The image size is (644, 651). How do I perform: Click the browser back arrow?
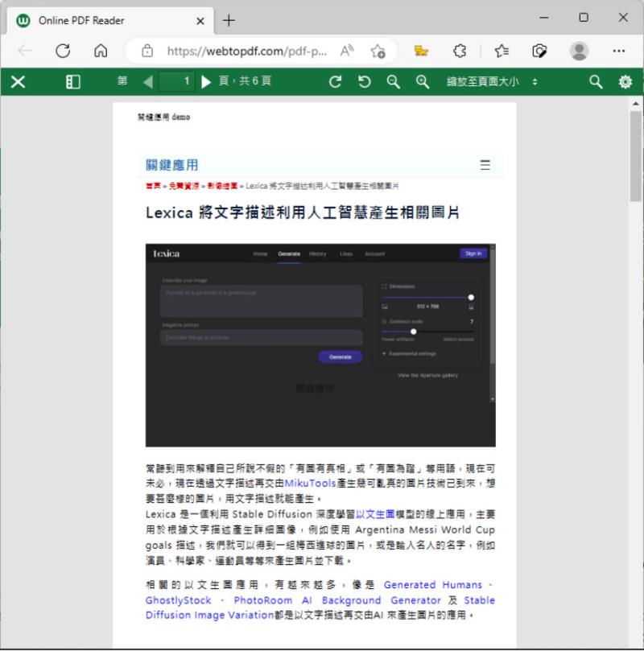pos(25,51)
